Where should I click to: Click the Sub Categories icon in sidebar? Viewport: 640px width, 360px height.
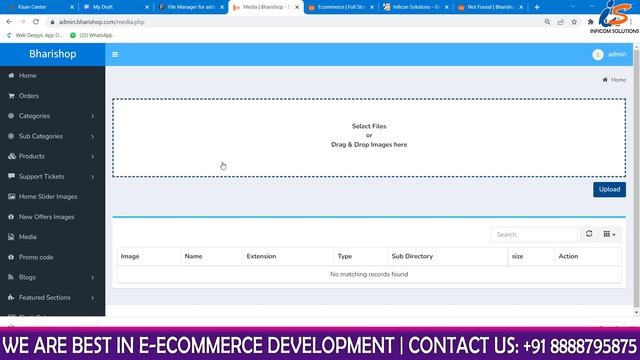[11, 136]
